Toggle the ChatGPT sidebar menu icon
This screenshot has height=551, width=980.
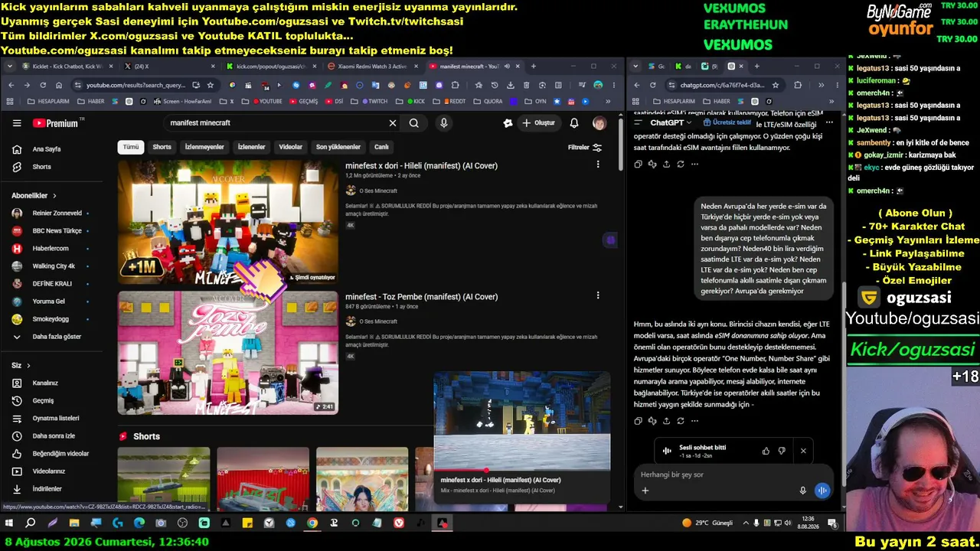coord(638,122)
